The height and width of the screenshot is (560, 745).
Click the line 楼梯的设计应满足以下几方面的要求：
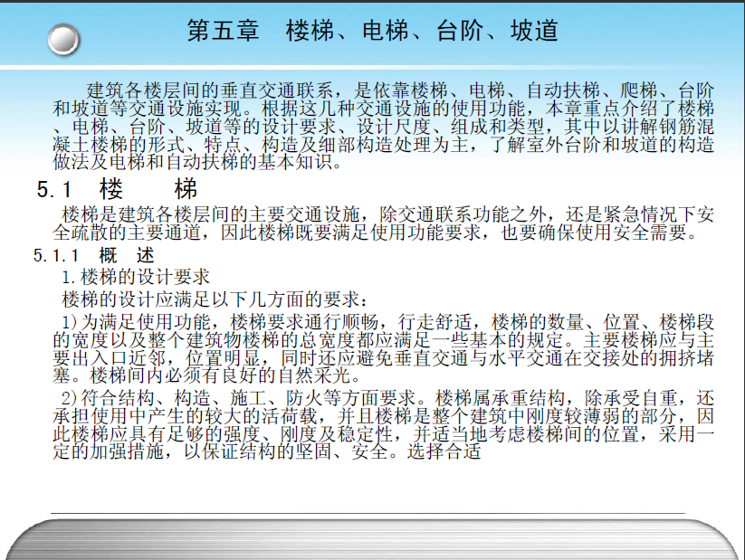215,299
